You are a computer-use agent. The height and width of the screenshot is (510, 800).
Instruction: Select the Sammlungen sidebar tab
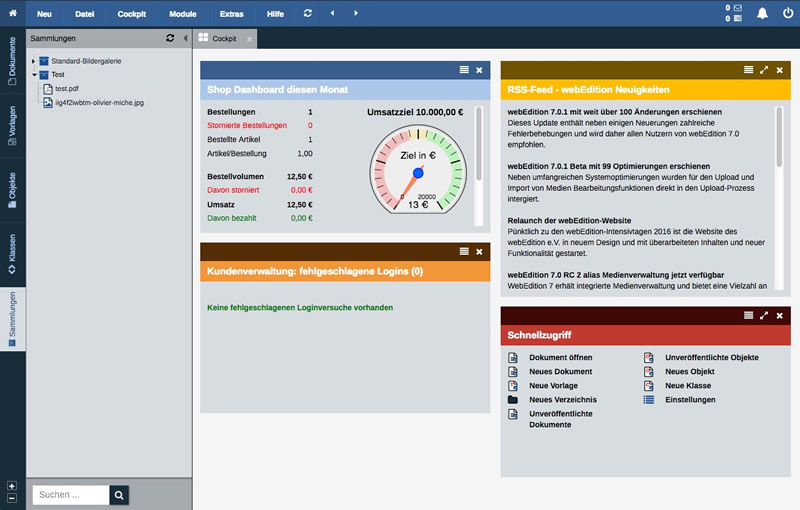[x=12, y=319]
